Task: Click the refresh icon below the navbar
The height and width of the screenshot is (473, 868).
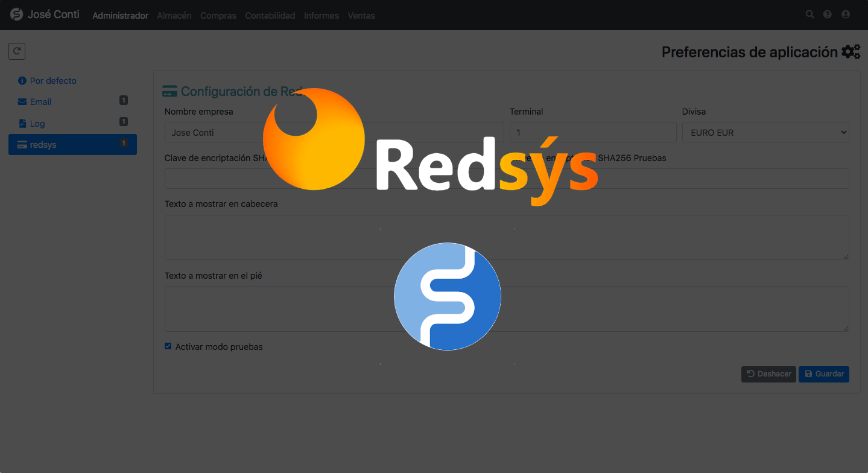Action: [16, 51]
